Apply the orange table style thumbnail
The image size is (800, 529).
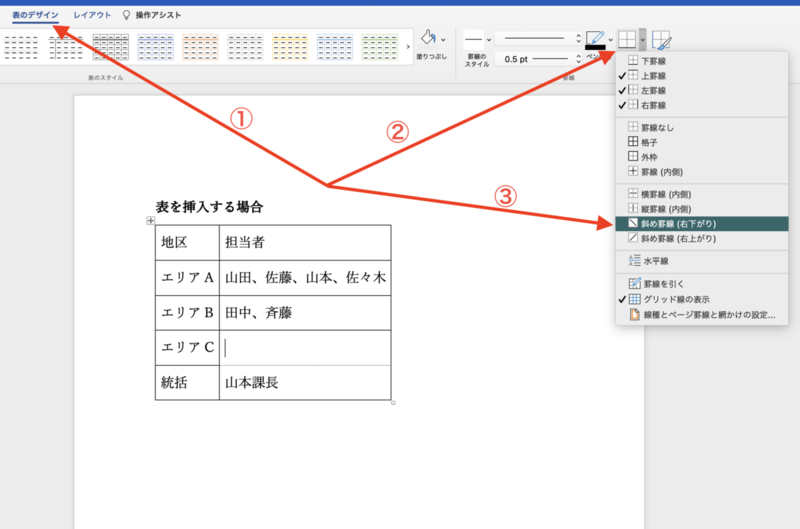tap(201, 47)
